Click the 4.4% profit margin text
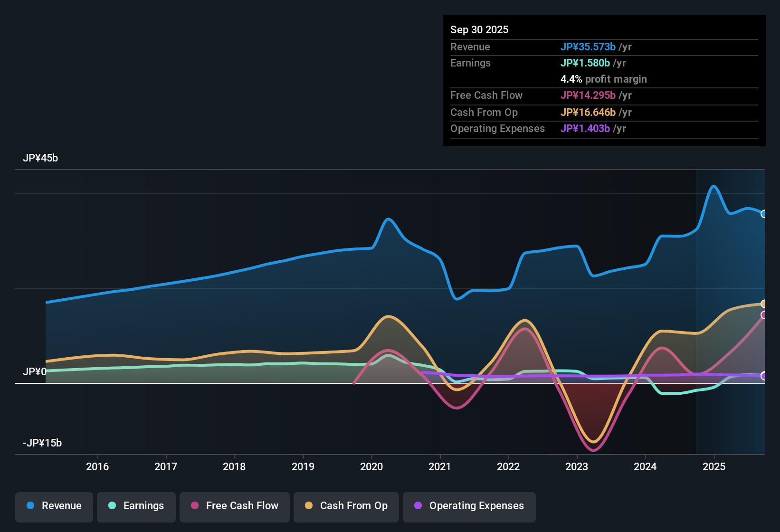The width and height of the screenshot is (780, 532). pyautogui.click(x=604, y=79)
